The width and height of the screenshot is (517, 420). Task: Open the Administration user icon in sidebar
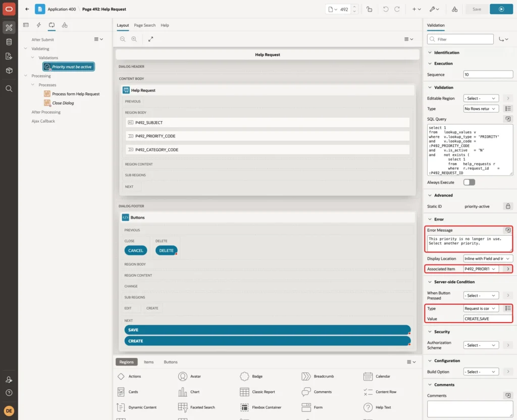9,380
